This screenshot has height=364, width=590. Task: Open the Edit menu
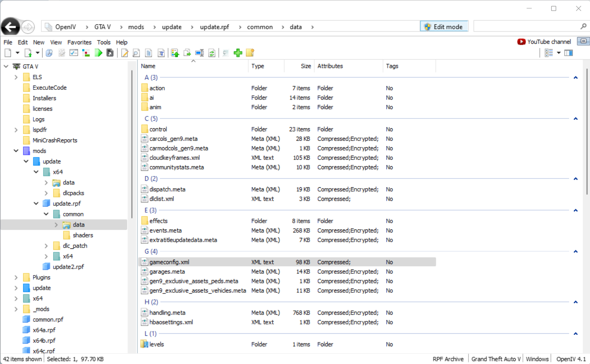click(23, 42)
